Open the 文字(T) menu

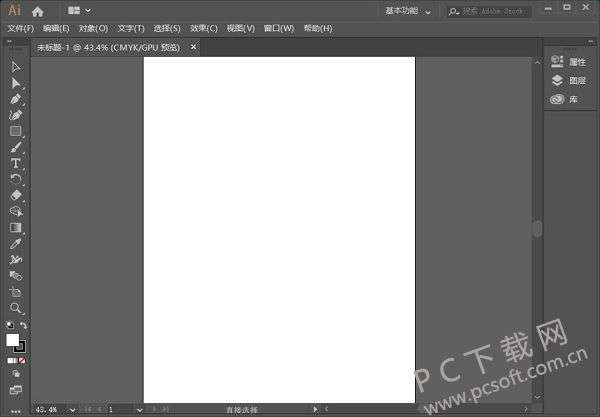[x=131, y=28]
